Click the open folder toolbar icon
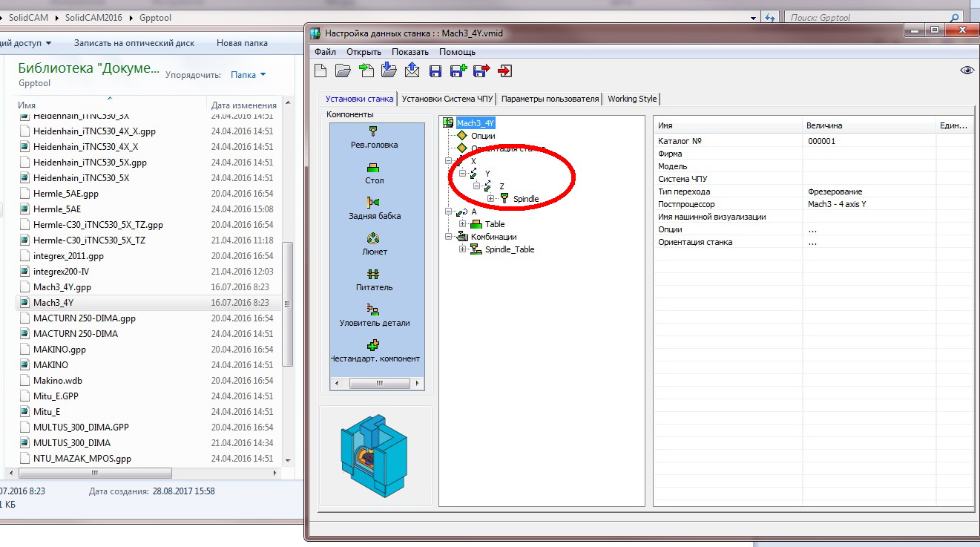Screen dimensions: 980x547 (x=343, y=71)
